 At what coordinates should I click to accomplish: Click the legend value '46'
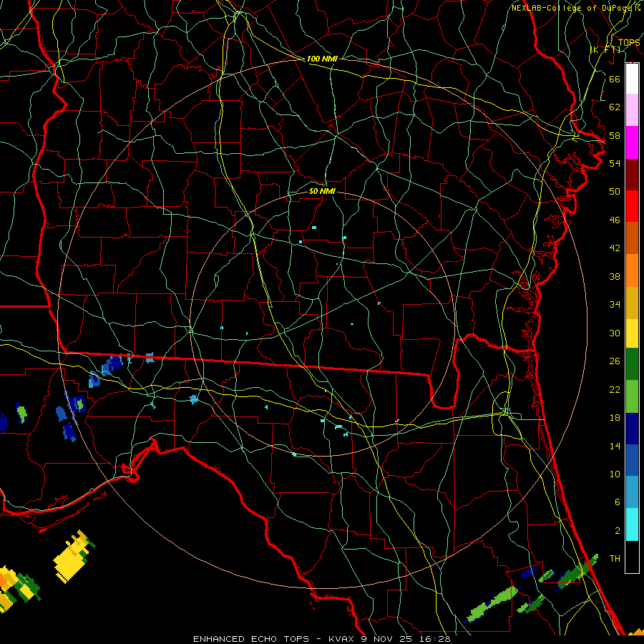pos(615,220)
